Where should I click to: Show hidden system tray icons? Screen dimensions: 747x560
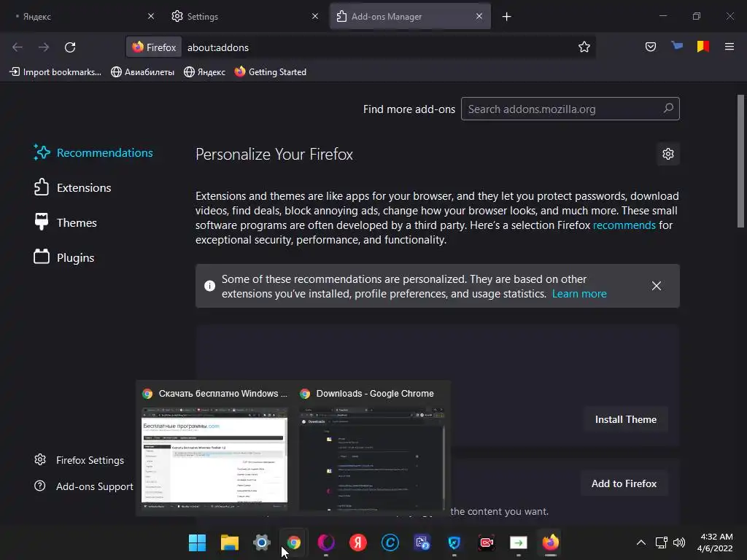641,542
